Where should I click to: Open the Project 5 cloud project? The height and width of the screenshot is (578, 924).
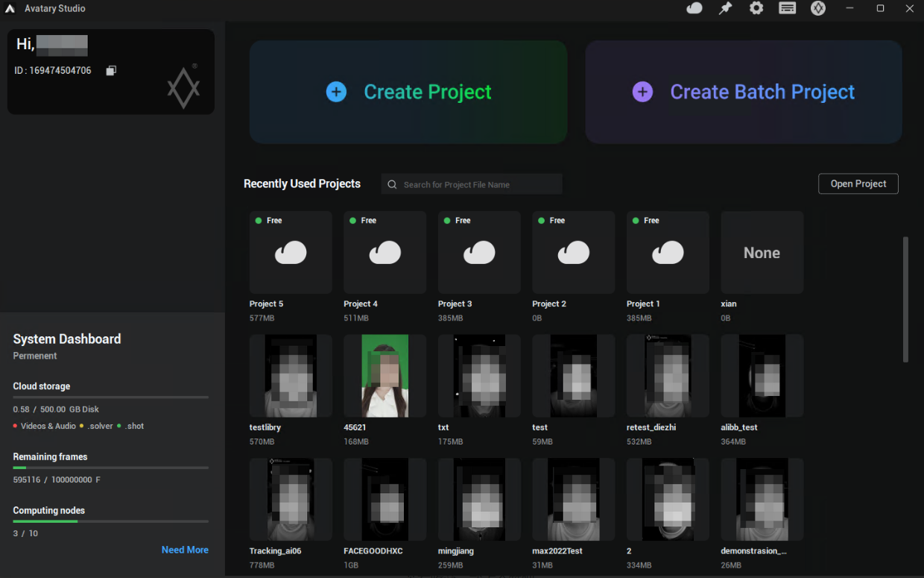[x=291, y=252]
